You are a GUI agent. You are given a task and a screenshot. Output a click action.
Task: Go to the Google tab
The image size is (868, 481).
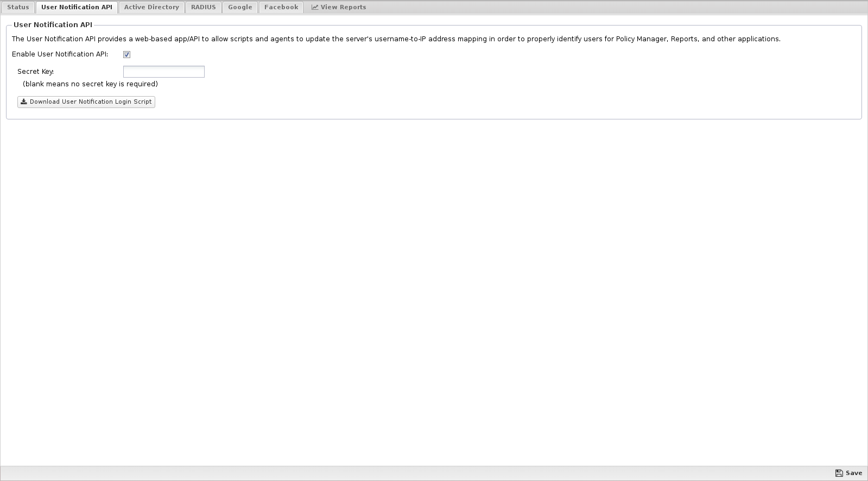[240, 7]
